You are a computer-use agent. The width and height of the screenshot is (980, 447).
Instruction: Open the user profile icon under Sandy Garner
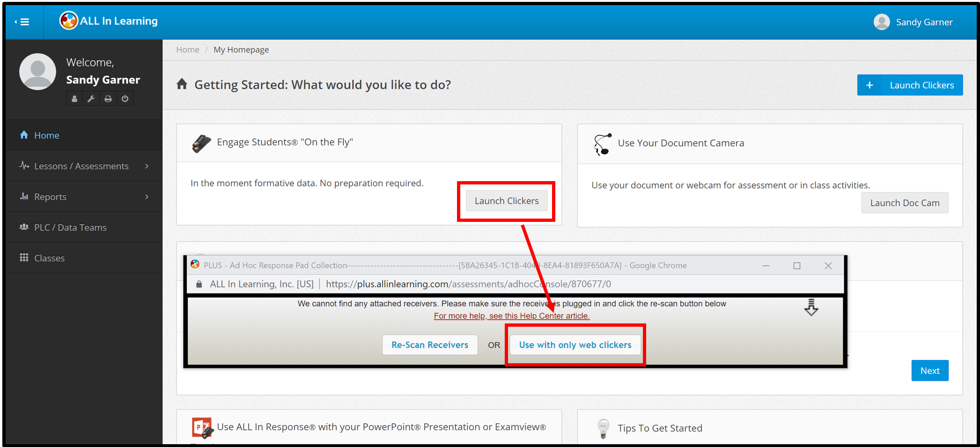(74, 99)
